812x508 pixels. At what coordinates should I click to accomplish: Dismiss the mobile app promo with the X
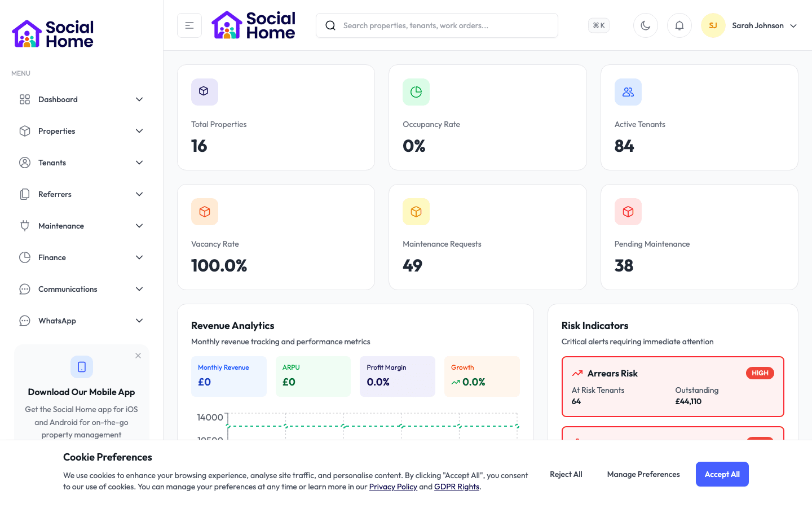[138, 356]
